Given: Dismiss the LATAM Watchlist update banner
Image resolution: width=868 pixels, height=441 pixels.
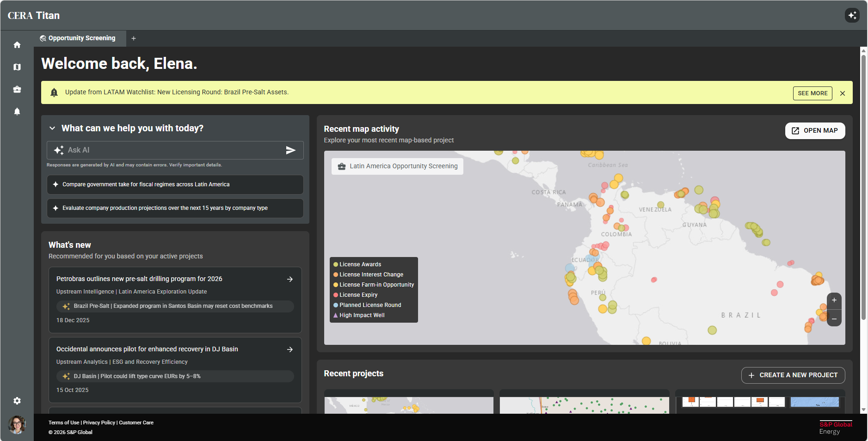Looking at the screenshot, I should (x=843, y=93).
